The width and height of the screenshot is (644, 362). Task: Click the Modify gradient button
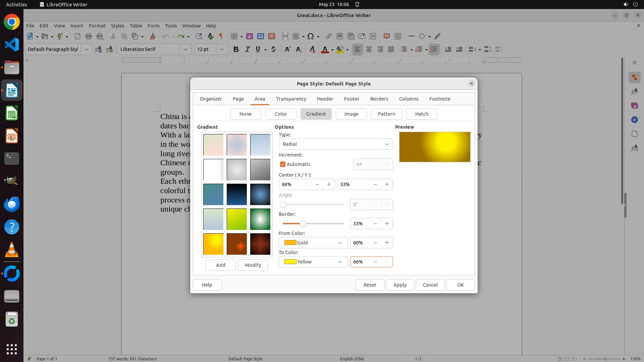253,265
